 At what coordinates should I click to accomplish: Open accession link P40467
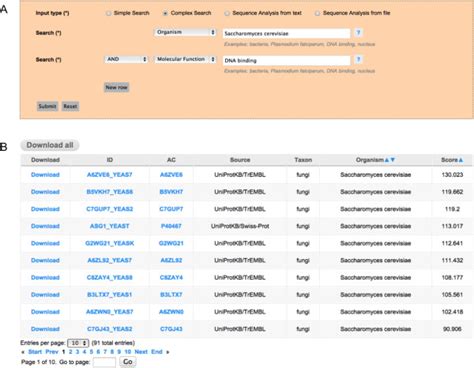click(171, 226)
